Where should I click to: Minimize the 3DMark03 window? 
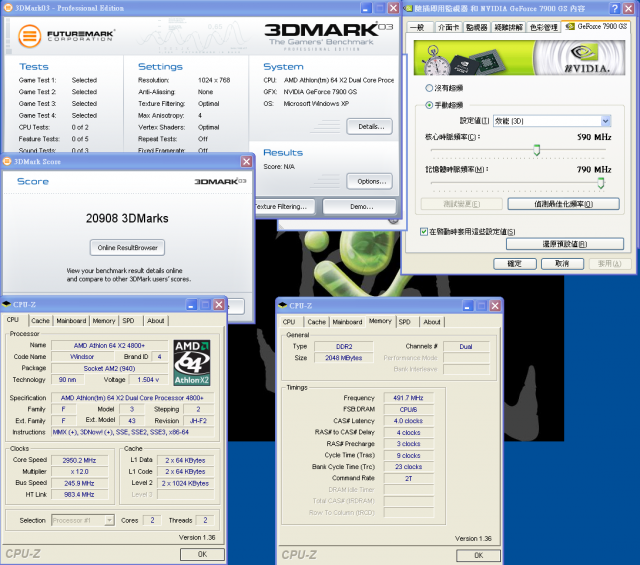click(x=366, y=8)
